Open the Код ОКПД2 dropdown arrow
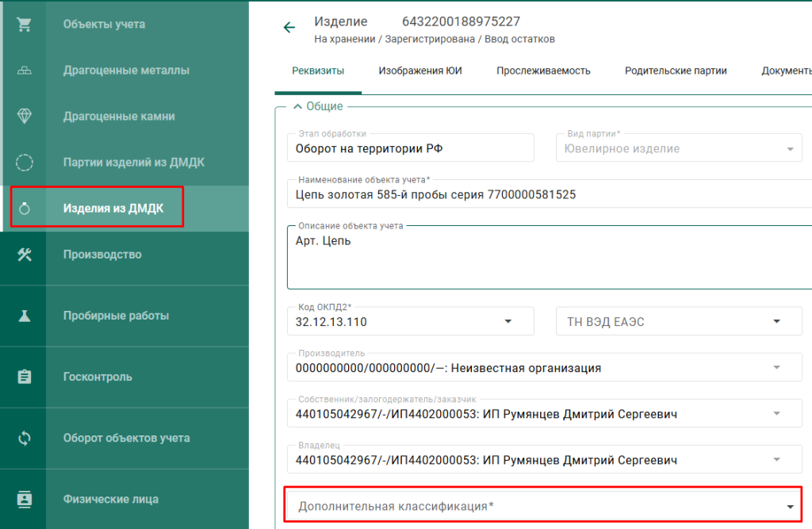Screen dimensions: 812x529 508,322
